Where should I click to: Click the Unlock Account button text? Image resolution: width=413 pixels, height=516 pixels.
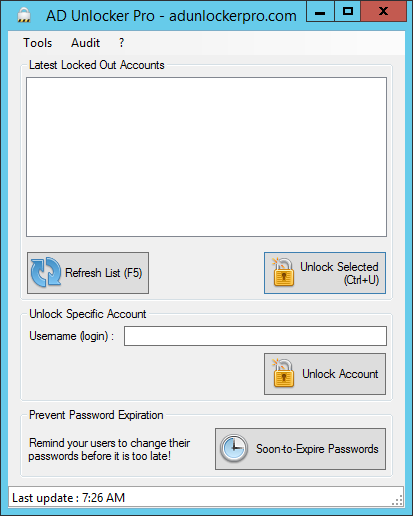coord(340,374)
